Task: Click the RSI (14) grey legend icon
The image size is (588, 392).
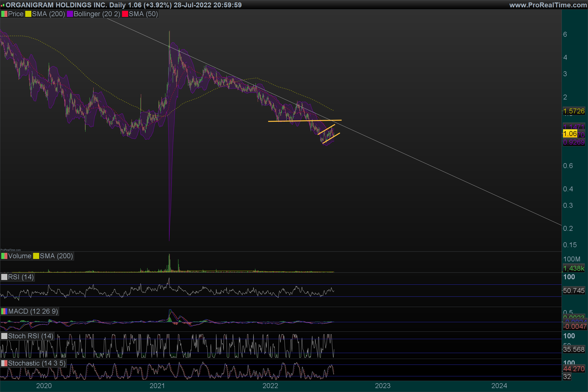Action: (x=4, y=277)
